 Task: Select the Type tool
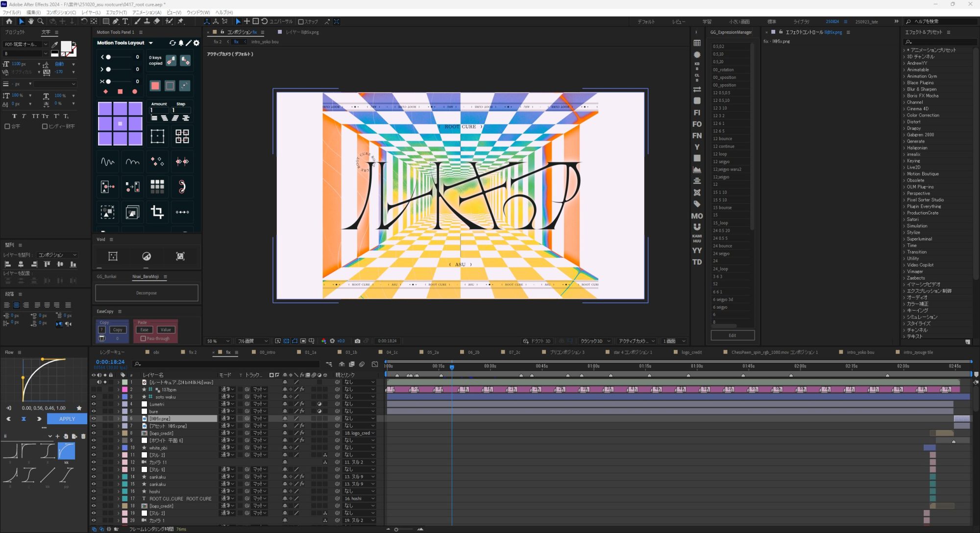pos(125,22)
